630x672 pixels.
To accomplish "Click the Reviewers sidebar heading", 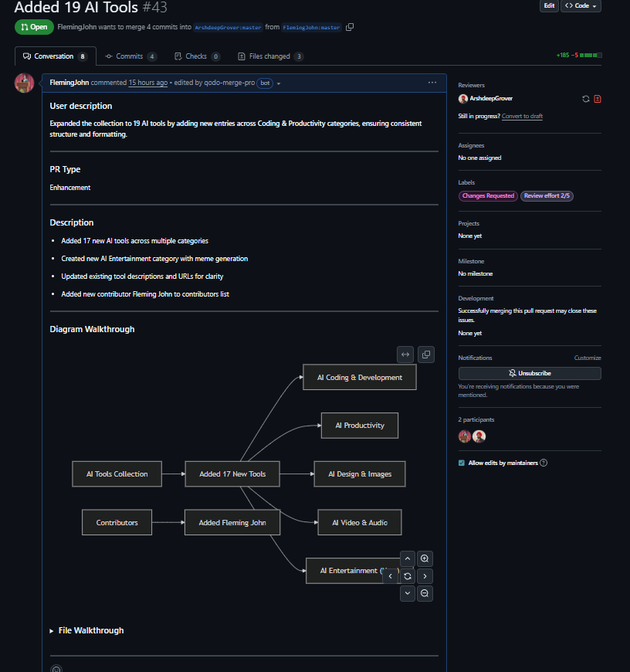I will (x=471, y=85).
